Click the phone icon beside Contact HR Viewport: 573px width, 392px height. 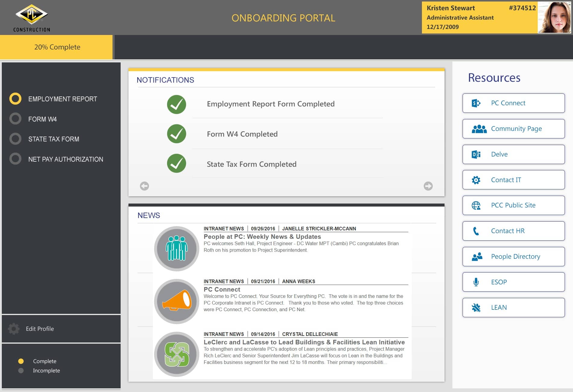(476, 231)
